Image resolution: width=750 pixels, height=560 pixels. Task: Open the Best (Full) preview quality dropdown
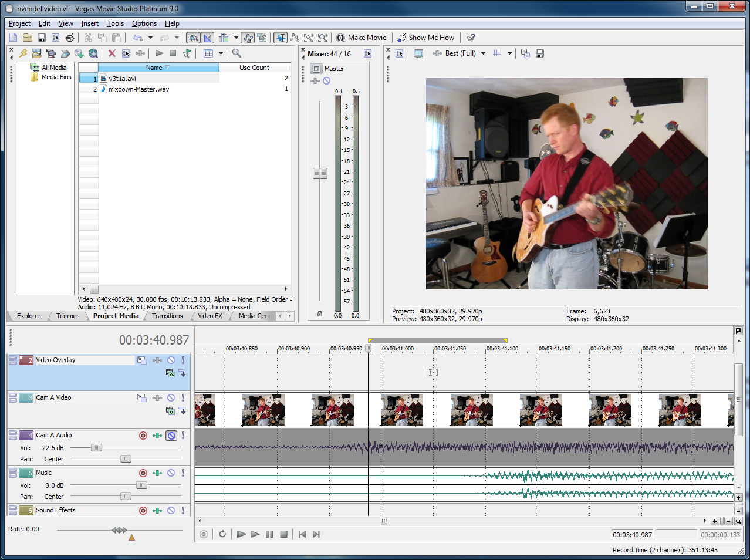[x=483, y=53]
